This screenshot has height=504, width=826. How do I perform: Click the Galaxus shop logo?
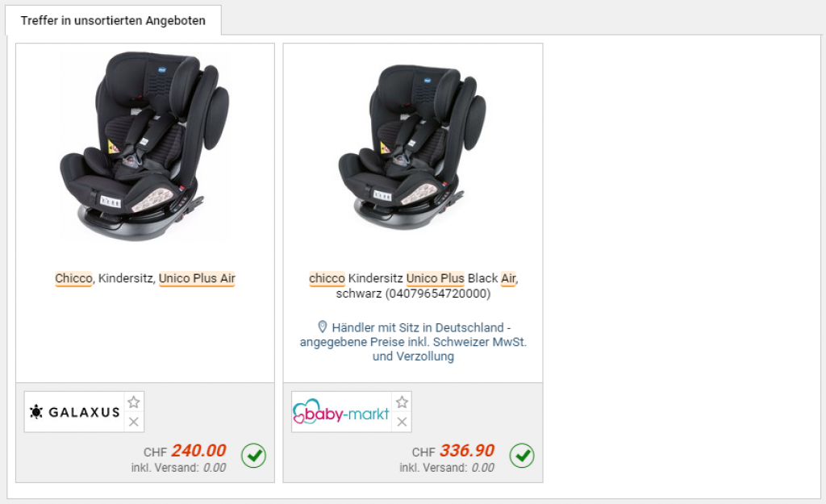pos(74,412)
